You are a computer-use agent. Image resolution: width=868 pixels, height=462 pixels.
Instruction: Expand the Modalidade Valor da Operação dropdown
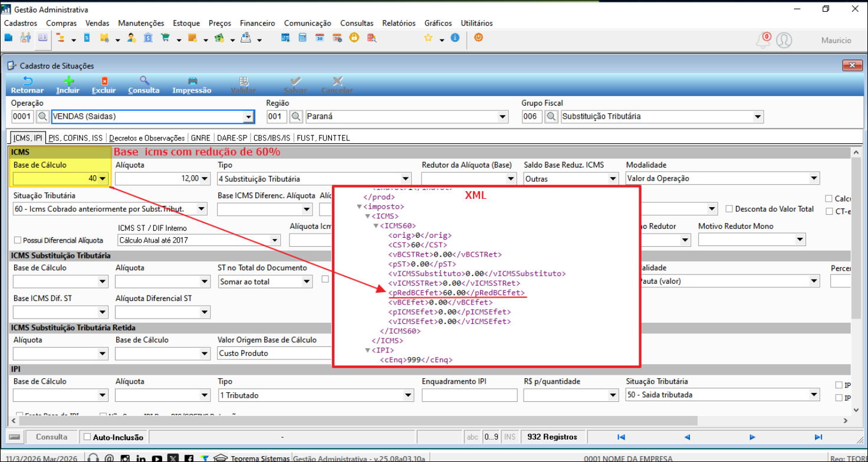(814, 179)
